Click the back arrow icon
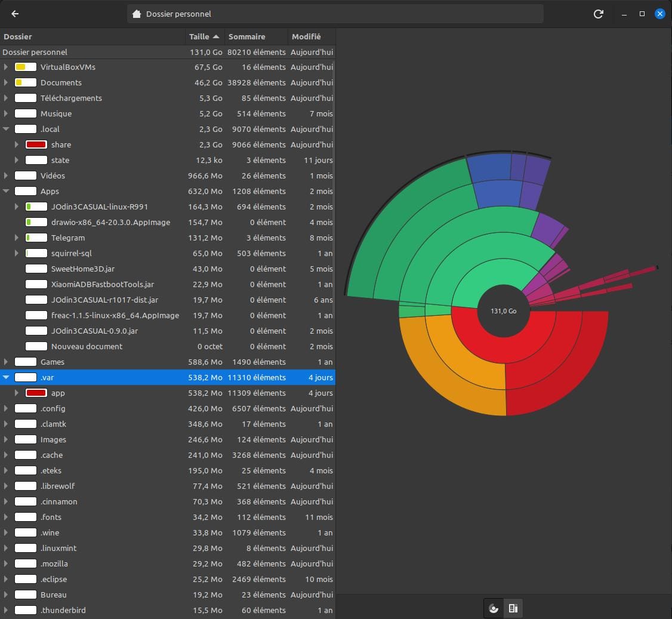 coord(15,14)
